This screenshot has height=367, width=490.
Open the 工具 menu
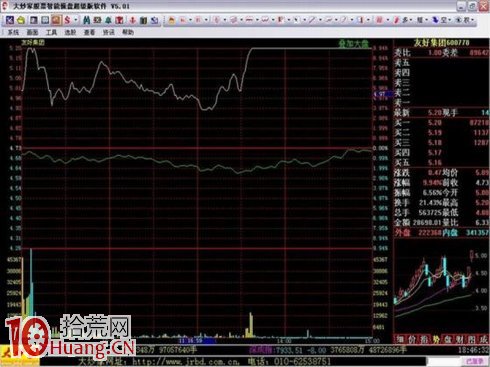point(51,32)
